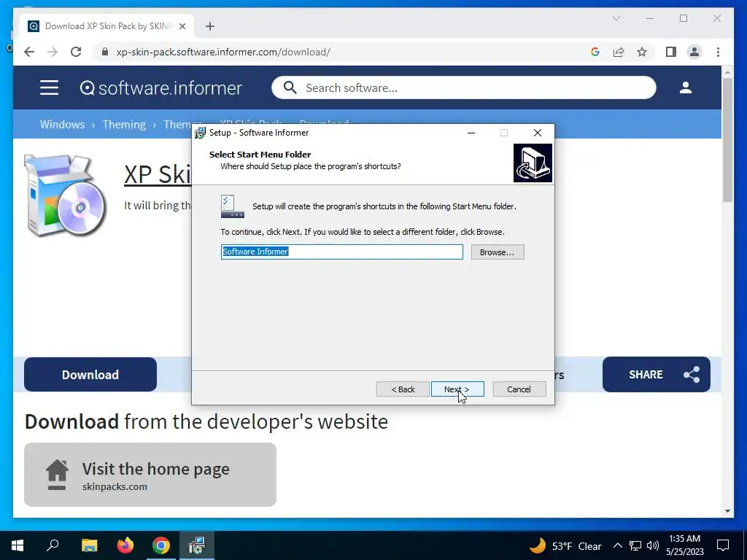Open the Chrome three-dot menu

[x=718, y=52]
